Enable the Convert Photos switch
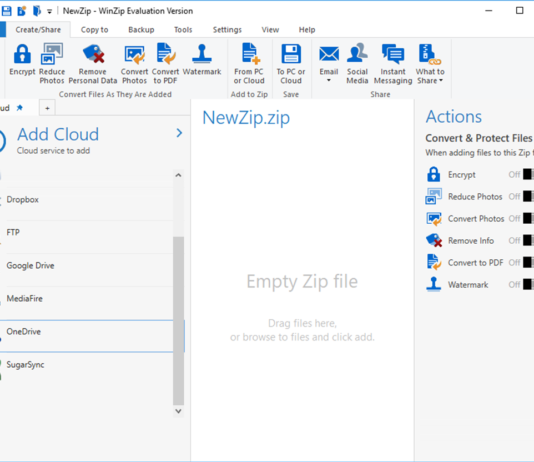This screenshot has width=534, height=462. point(528,218)
